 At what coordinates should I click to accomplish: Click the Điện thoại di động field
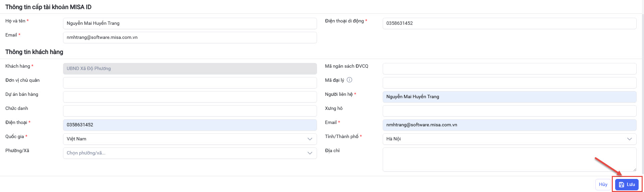[x=509, y=23]
